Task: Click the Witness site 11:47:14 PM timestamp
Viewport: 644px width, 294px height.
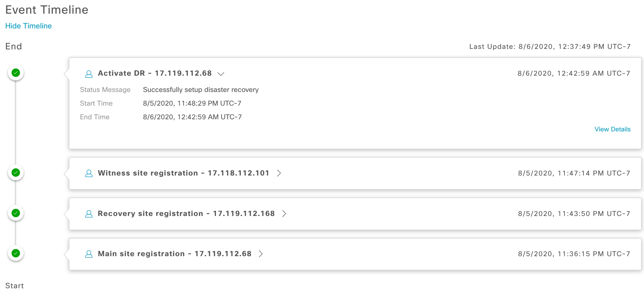Action: pyautogui.click(x=574, y=173)
